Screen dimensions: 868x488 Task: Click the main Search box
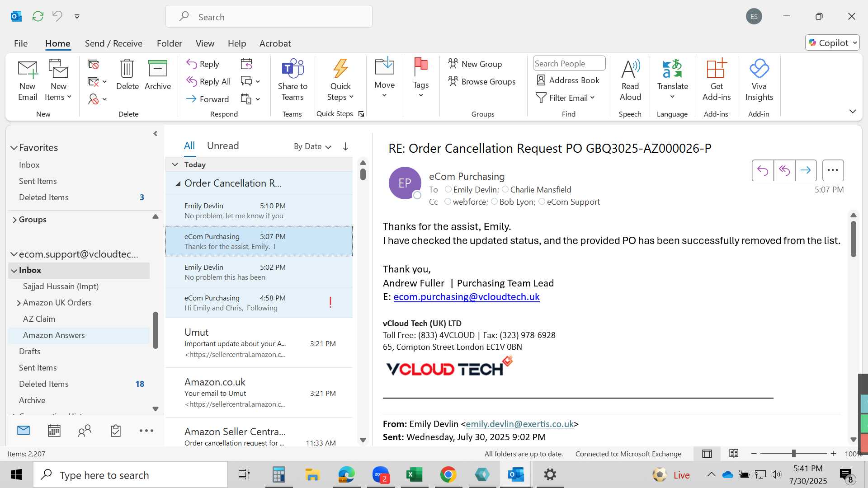tap(269, 17)
